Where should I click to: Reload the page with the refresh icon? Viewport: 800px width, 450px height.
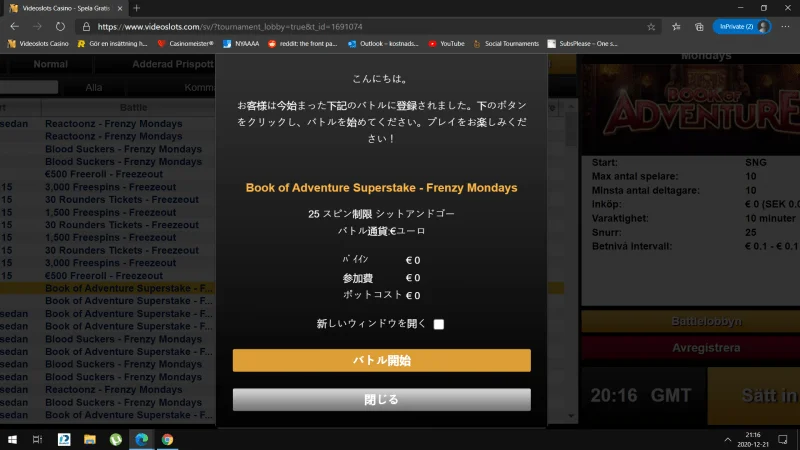click(60, 27)
